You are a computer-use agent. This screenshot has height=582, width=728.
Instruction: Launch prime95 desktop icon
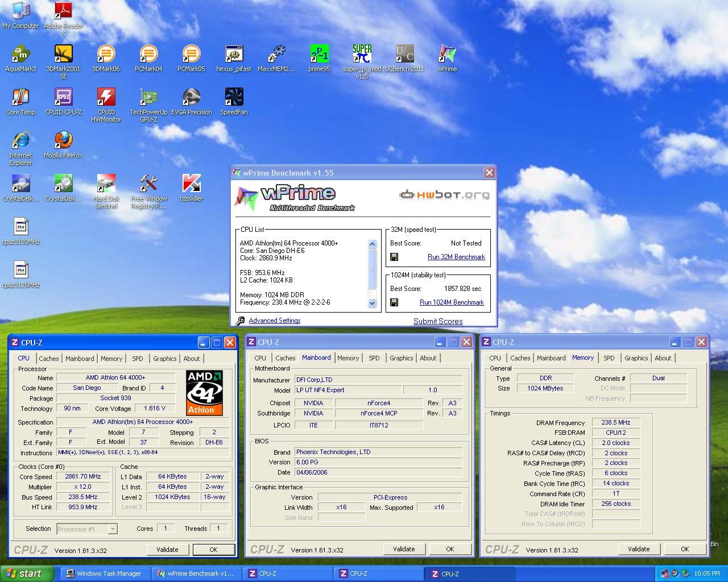tap(319, 57)
